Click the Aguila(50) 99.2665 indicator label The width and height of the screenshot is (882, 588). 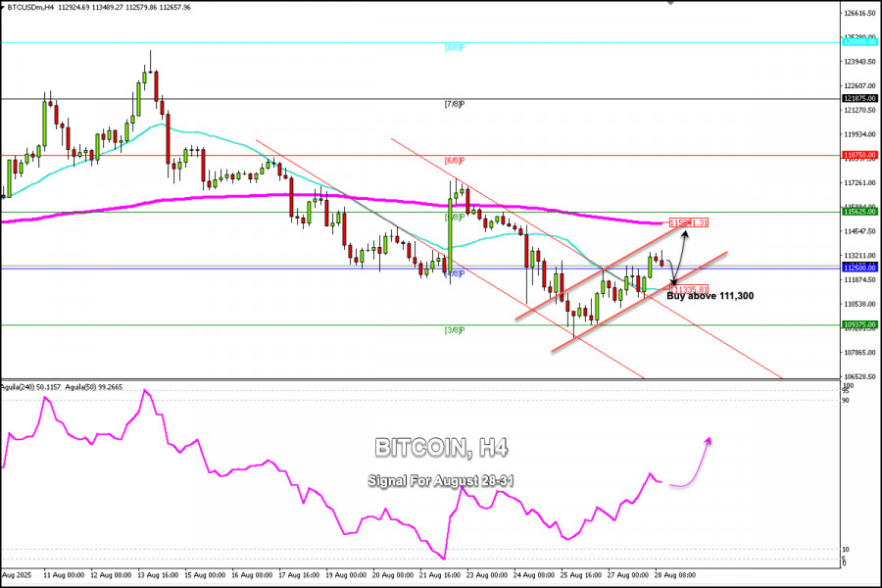coord(94,387)
